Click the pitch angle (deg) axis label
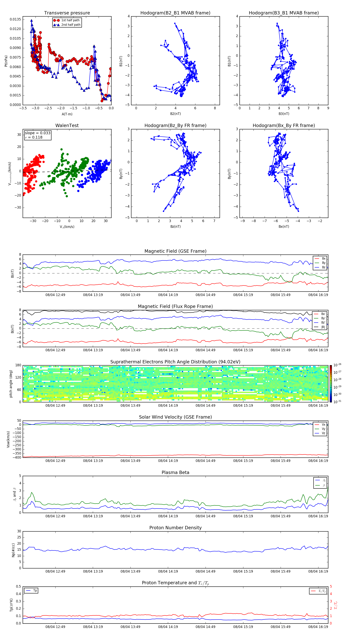Image resolution: width=351 pixels, height=644 pixels. (11, 384)
